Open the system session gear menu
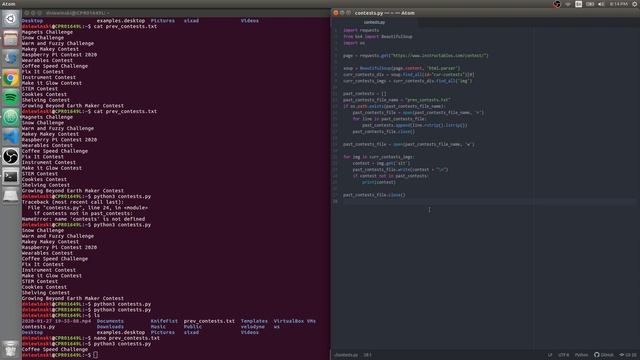This screenshot has width=640, height=360. pyautogui.click(x=635, y=4)
